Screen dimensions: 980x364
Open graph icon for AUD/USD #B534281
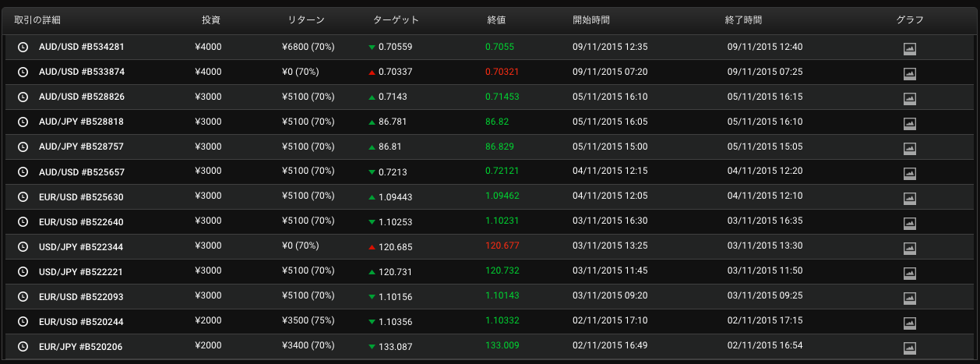(x=909, y=48)
